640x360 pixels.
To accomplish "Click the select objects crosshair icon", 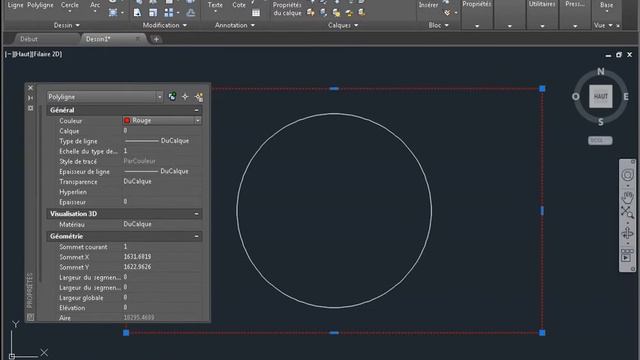I will 185,97.
